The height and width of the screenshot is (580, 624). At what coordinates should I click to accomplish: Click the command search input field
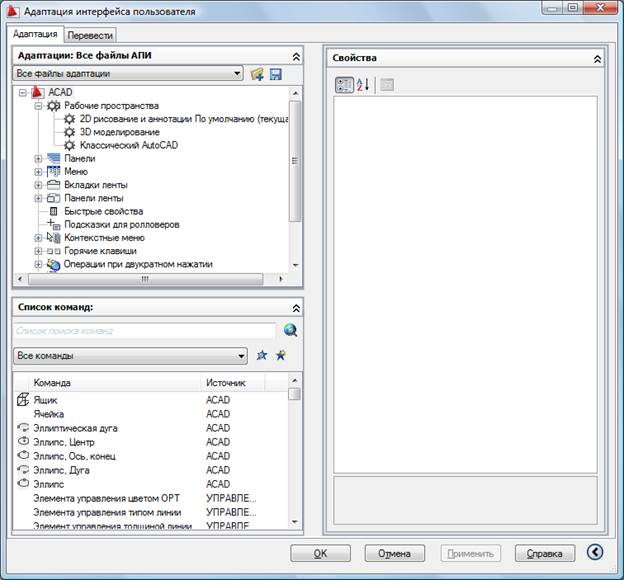point(145,331)
